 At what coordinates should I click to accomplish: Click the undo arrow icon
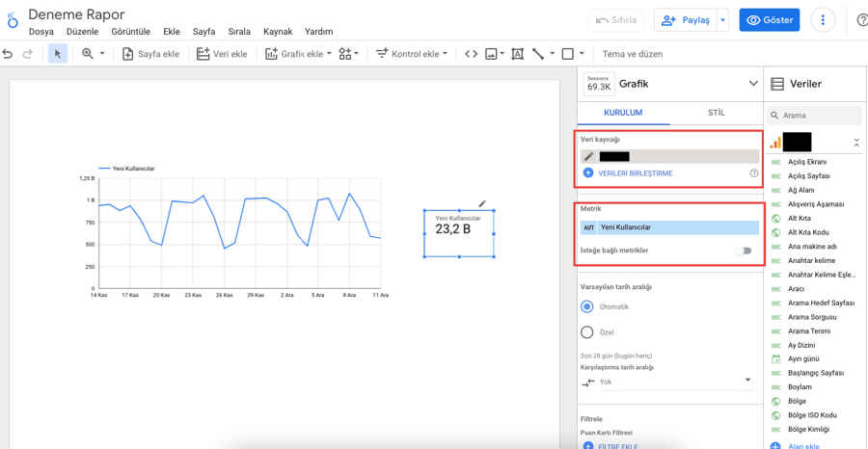point(7,54)
